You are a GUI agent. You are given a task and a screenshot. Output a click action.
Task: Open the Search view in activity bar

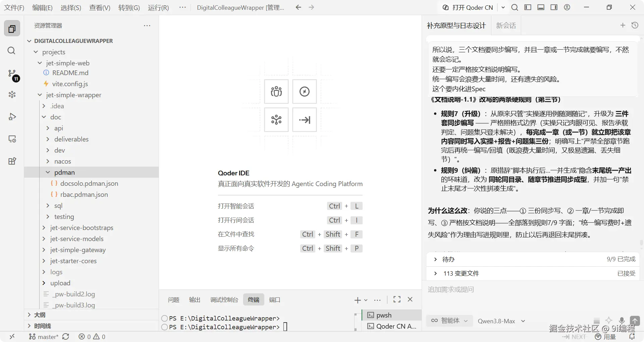point(11,51)
